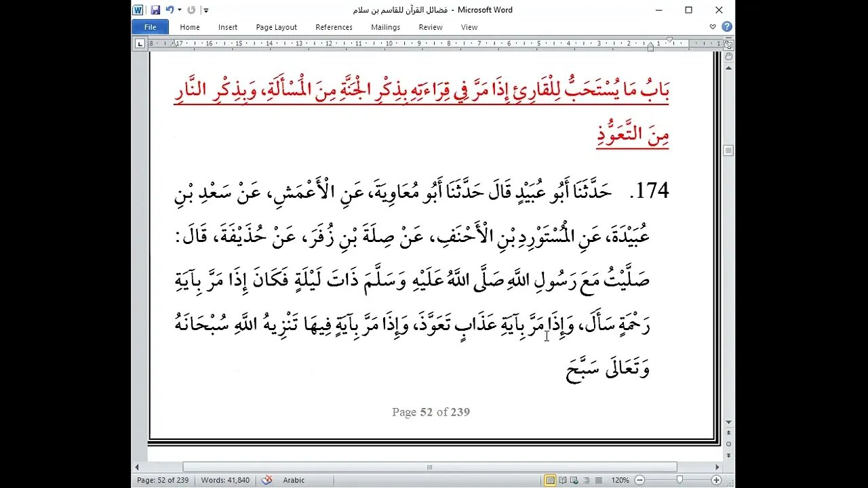Viewport: 868px width, 488px height.
Task: Expand the ribbon with the chevron button
Action: [713, 27]
